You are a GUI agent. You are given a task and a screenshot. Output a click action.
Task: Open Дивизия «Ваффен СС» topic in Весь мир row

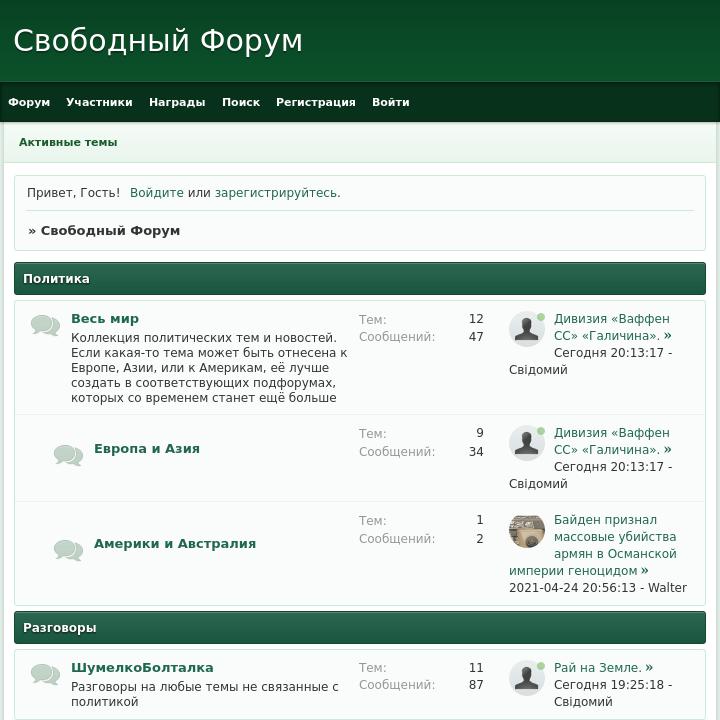pyautogui.click(x=612, y=327)
